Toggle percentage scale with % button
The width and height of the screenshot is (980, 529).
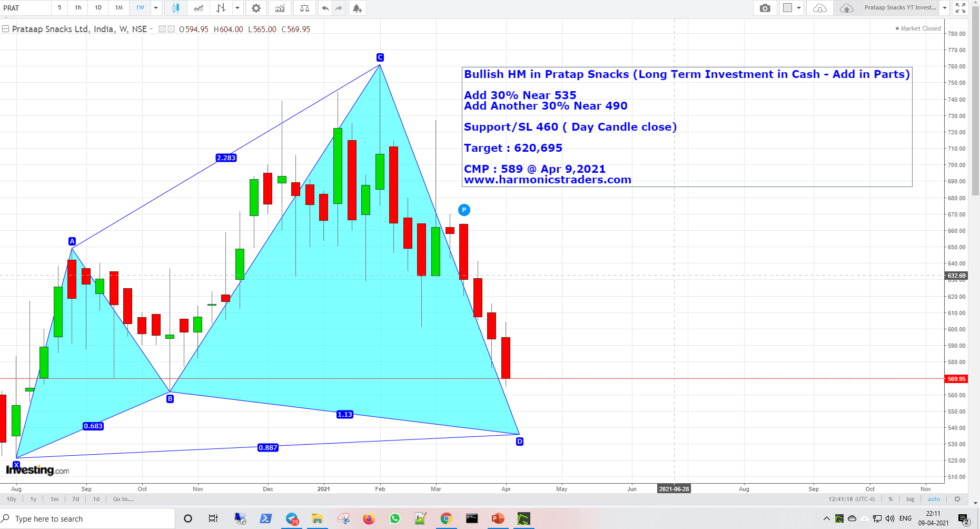coord(890,499)
